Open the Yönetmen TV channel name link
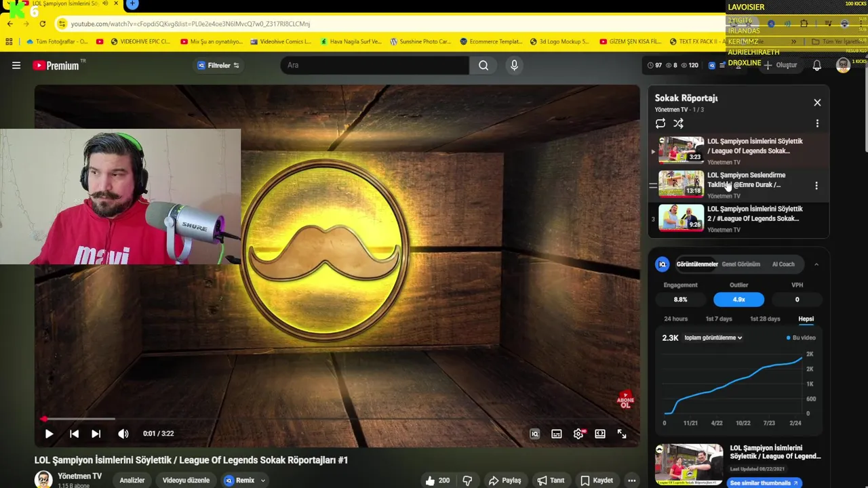Viewport: 868px width, 488px height. tap(80, 476)
